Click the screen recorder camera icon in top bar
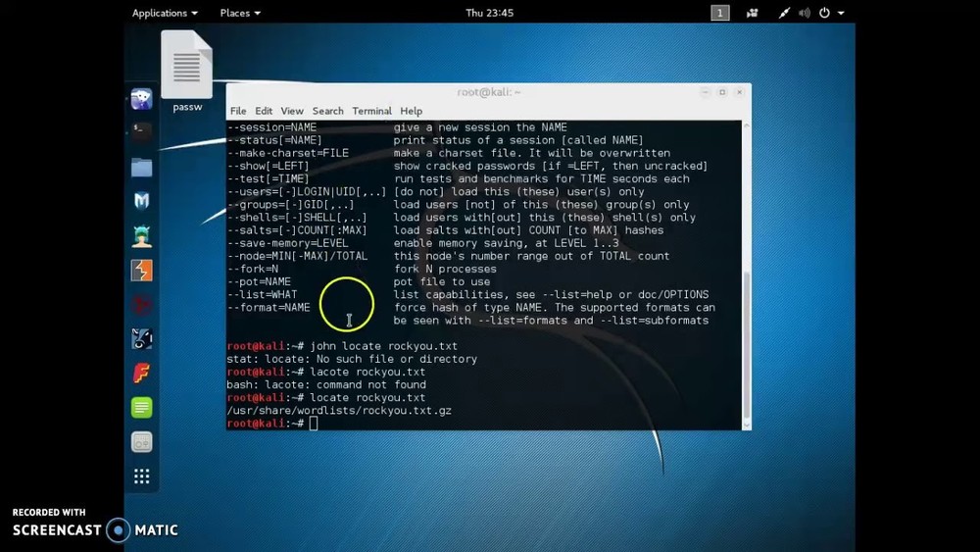The image size is (980, 552). click(x=752, y=13)
